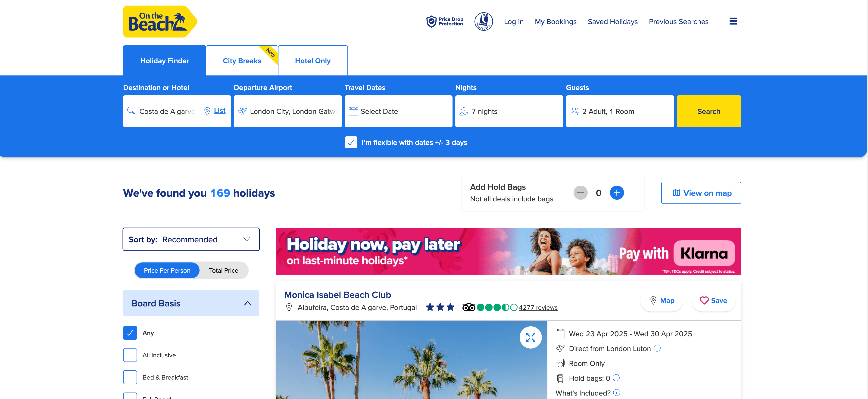Switch to the Hotel Only tab
Screen dimensions: 868x399
[x=313, y=61]
